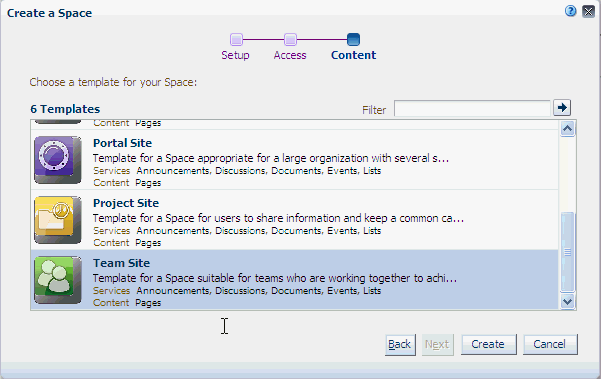Cancel the space creation

pos(550,344)
